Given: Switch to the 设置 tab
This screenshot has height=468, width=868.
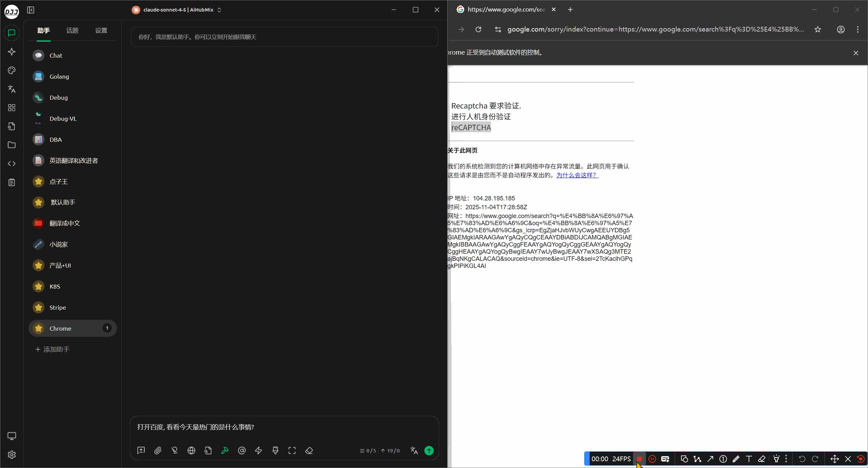Looking at the screenshot, I should [x=101, y=31].
